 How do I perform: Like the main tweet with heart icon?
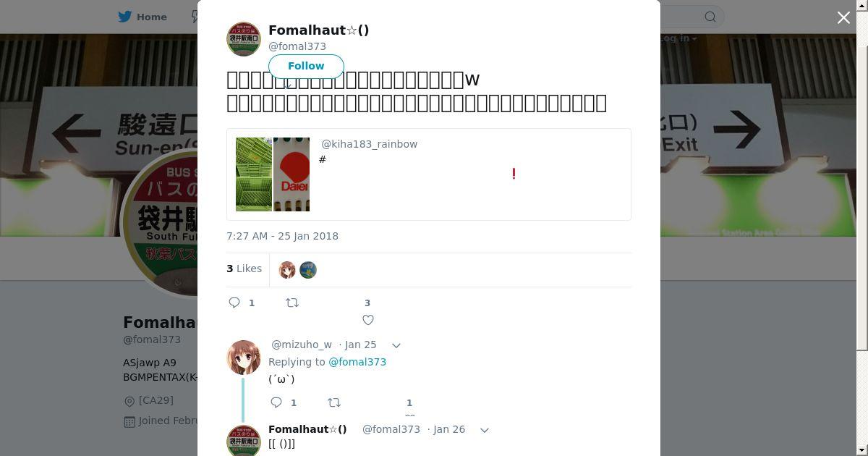pos(367,320)
